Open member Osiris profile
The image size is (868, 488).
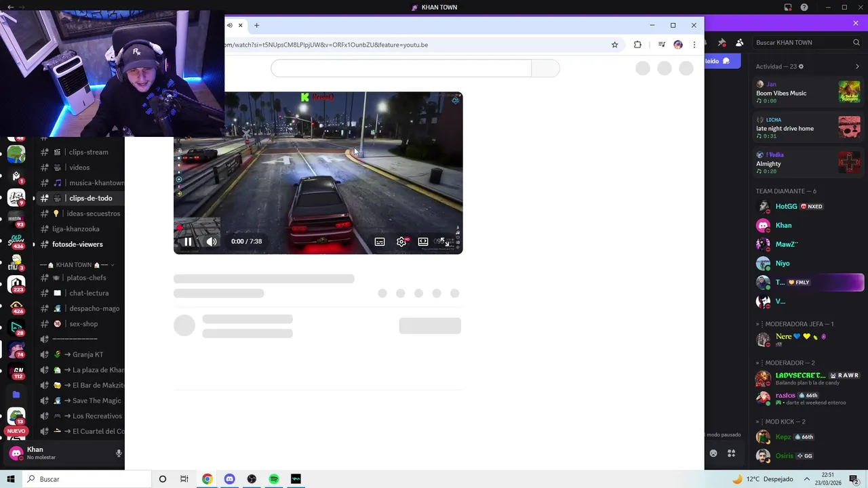[808, 455]
